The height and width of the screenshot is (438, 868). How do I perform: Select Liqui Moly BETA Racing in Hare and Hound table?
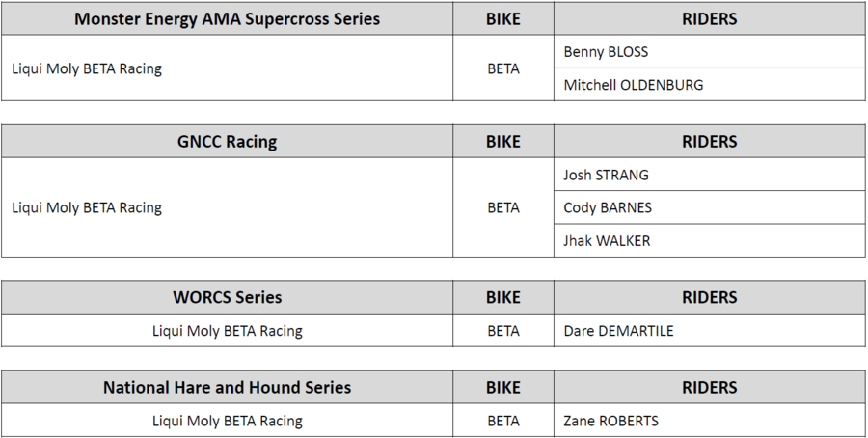[227, 422]
